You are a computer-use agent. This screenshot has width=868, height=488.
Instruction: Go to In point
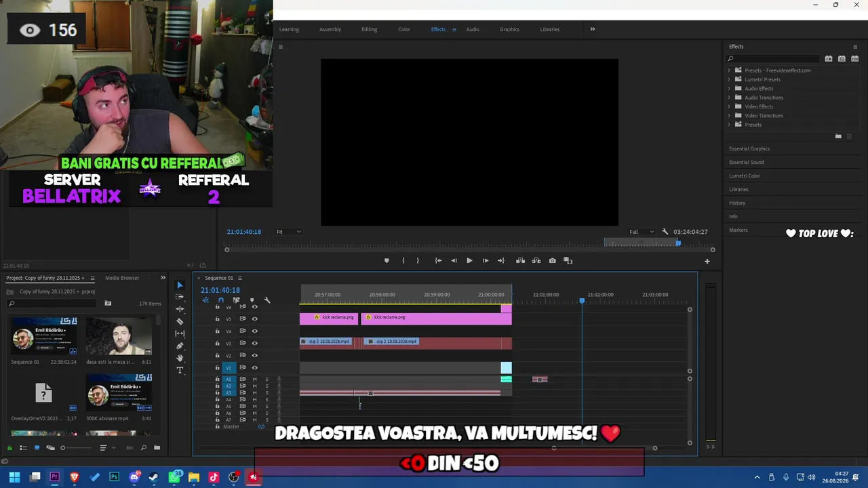coord(438,261)
